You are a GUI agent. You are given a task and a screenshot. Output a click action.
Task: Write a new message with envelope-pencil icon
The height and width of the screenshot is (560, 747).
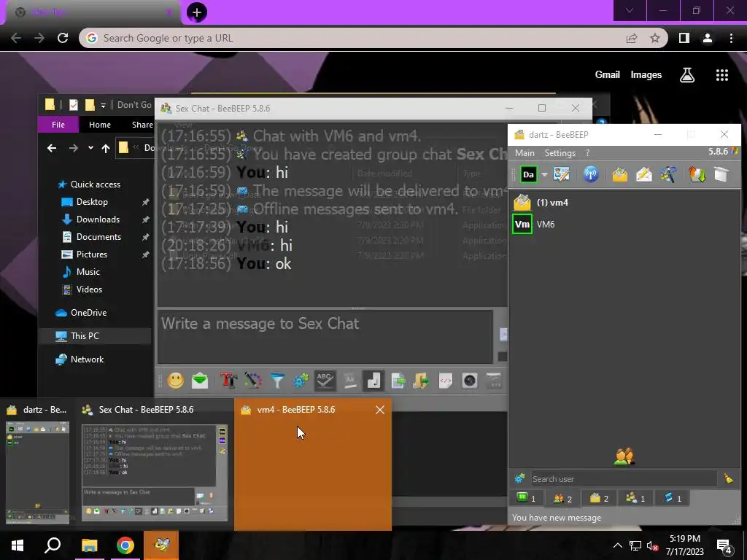tap(644, 174)
